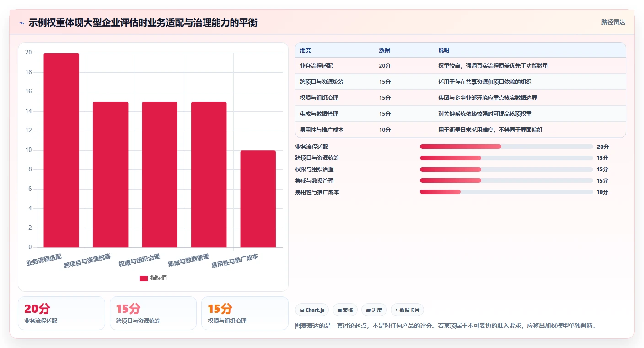Click the 10分 cell in table
The width and height of the screenshot is (644, 348).
pos(385,130)
